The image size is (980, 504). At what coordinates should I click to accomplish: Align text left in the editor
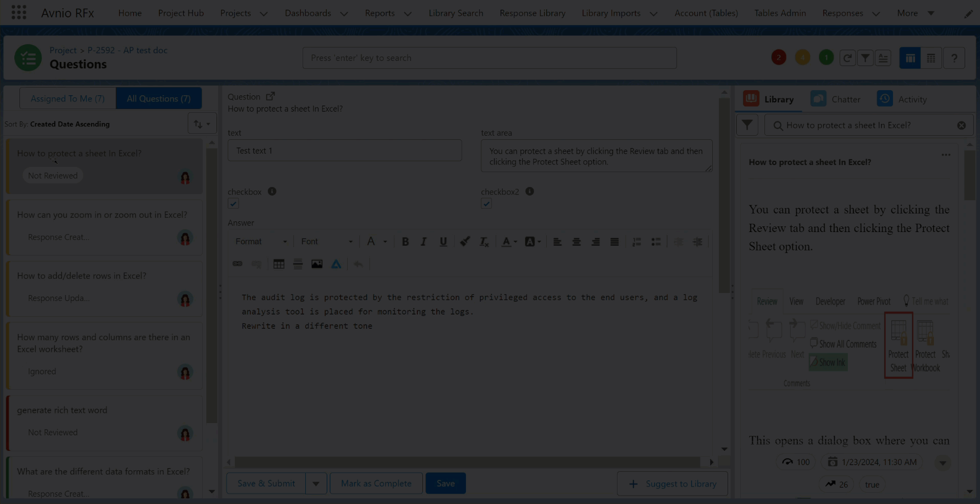coord(558,242)
